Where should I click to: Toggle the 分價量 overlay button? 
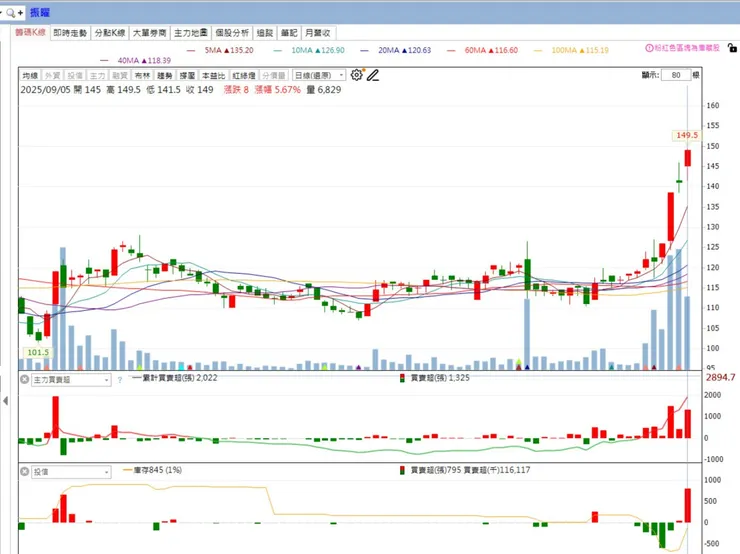coord(274,76)
